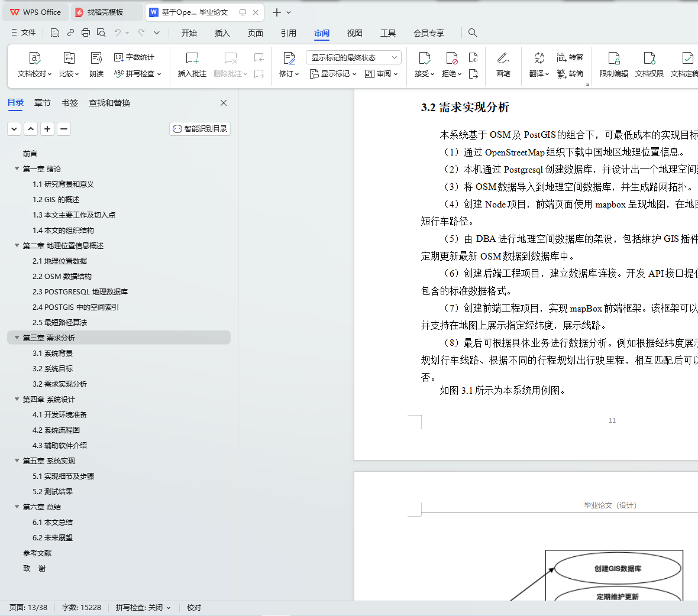Collapse 第一章 绪论 tree node
Viewport: 698px width, 616px height.
(x=17, y=168)
